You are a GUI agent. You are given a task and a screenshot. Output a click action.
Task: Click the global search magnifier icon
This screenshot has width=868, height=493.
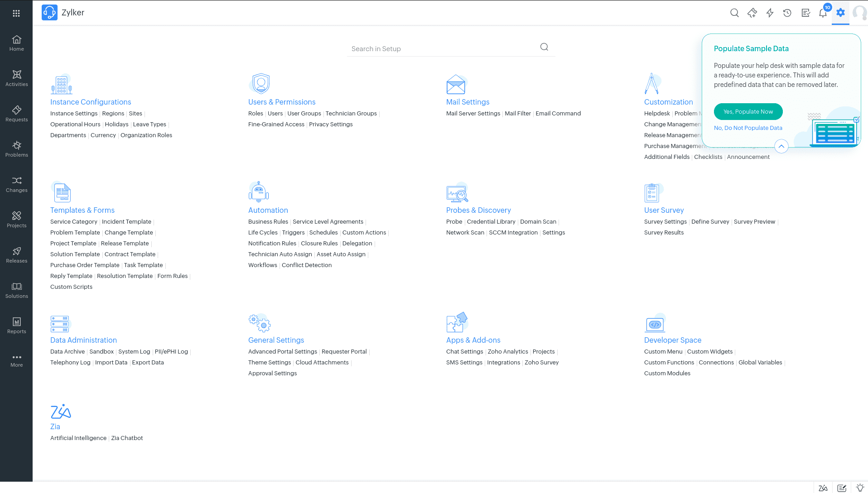coord(734,13)
